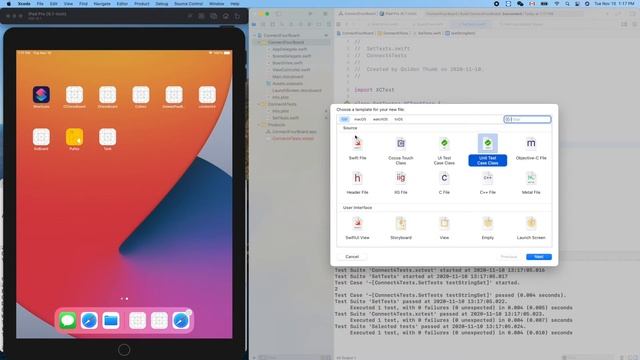The height and width of the screenshot is (360, 640).
Task: Select SetTests.swift in the project navigator
Action: (x=285, y=118)
